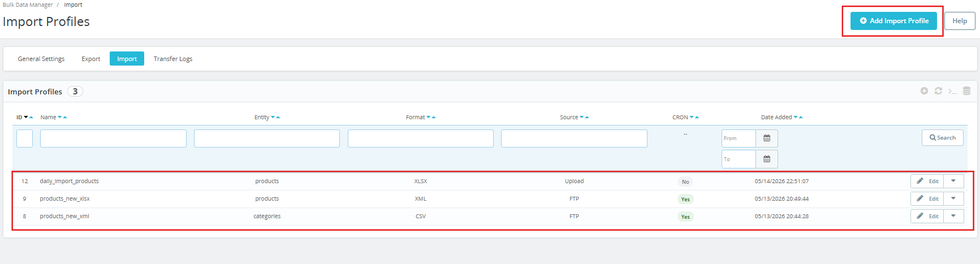This screenshot has height=264, width=980.
Task: Go to Bulk Data Manager breadcrumb
Action: pyautogui.click(x=28, y=5)
